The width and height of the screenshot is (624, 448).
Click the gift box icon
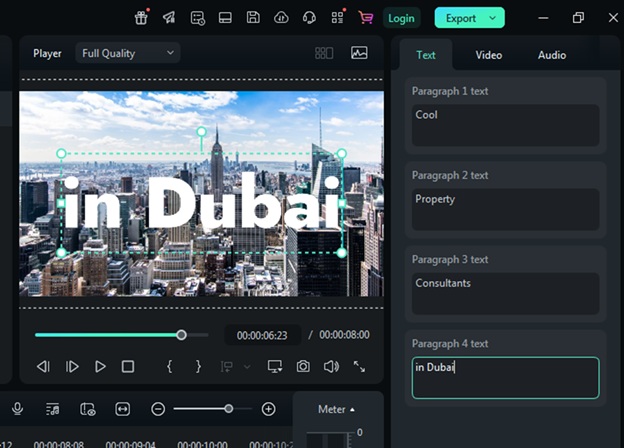point(141,18)
